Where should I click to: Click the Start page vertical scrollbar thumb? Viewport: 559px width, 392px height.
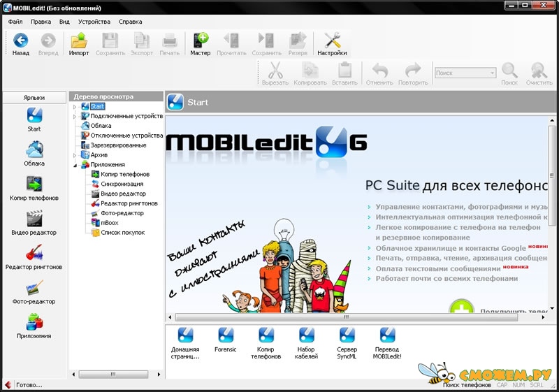coord(551,175)
